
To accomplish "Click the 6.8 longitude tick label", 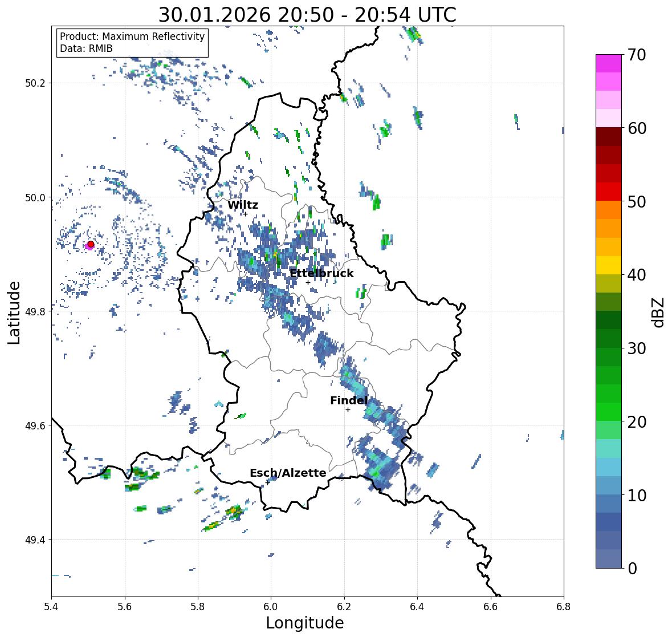I will click(564, 607).
